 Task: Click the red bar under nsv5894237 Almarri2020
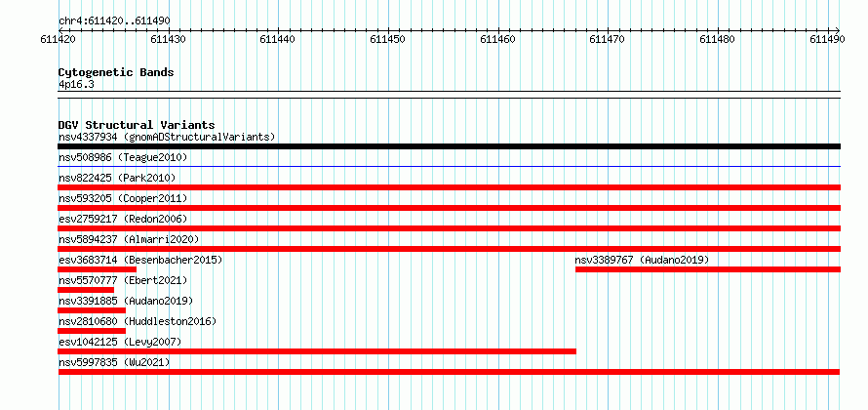tap(450, 249)
